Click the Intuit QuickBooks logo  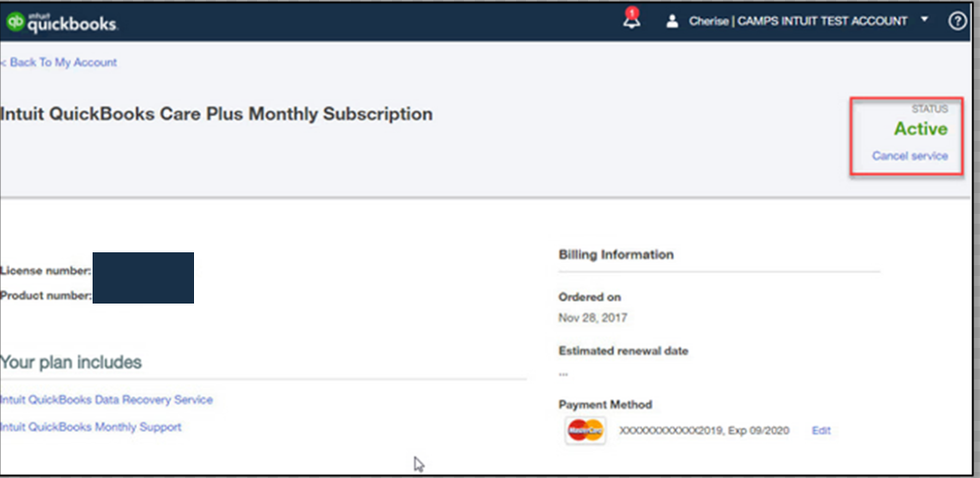point(61,22)
